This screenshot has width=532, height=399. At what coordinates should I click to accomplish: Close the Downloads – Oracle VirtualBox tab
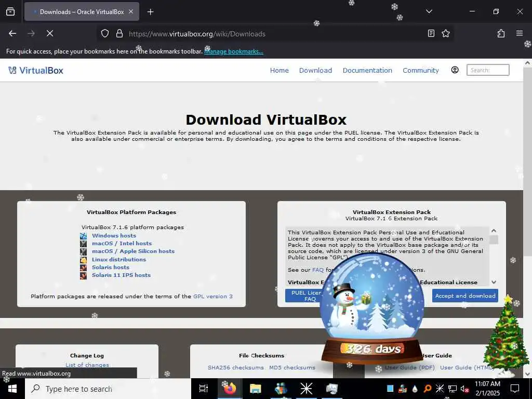tap(130, 11)
